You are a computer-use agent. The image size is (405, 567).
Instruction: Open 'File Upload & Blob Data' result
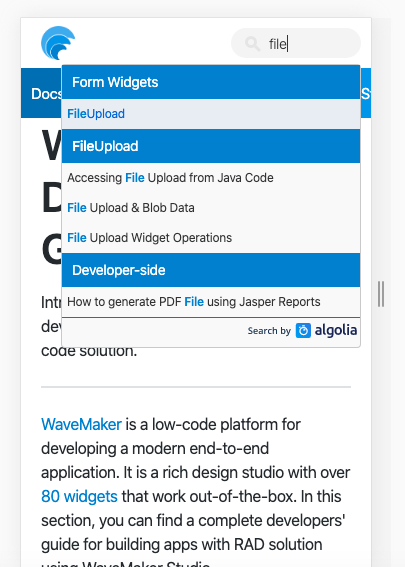(211, 208)
